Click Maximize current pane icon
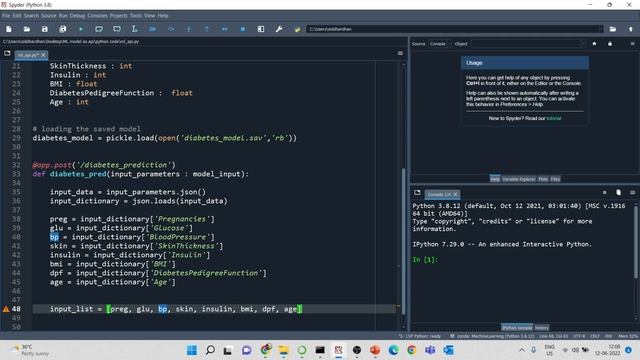This screenshot has height=360, width=640. [261, 29]
